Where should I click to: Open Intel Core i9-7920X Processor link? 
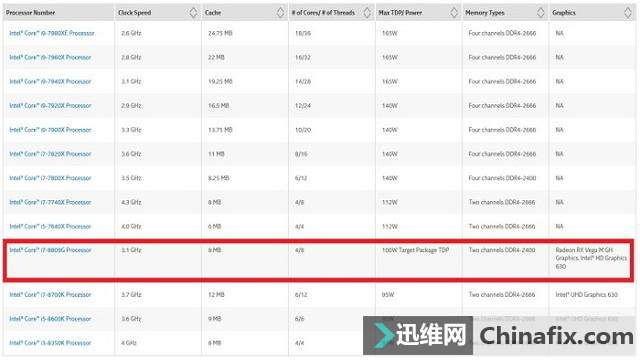click(50, 106)
